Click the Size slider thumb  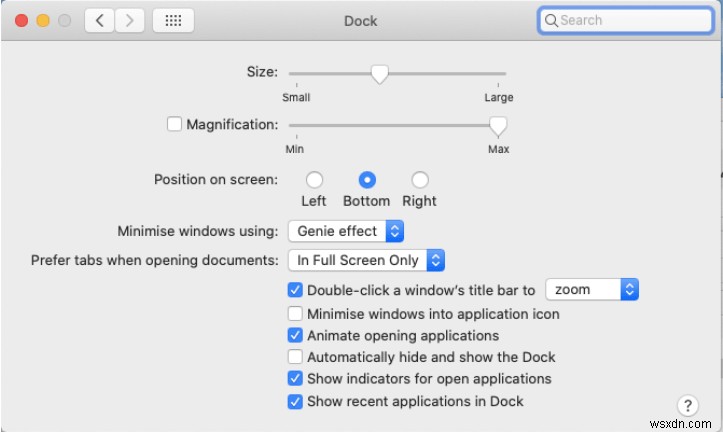(379, 74)
